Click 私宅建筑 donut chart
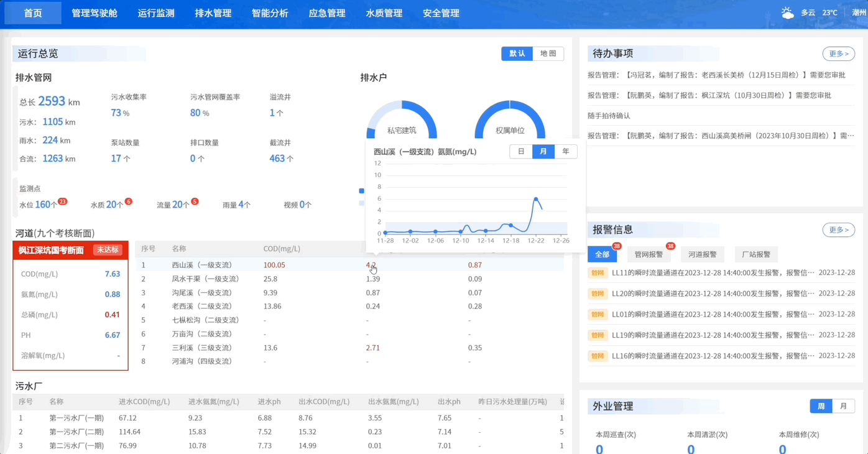 click(402, 120)
